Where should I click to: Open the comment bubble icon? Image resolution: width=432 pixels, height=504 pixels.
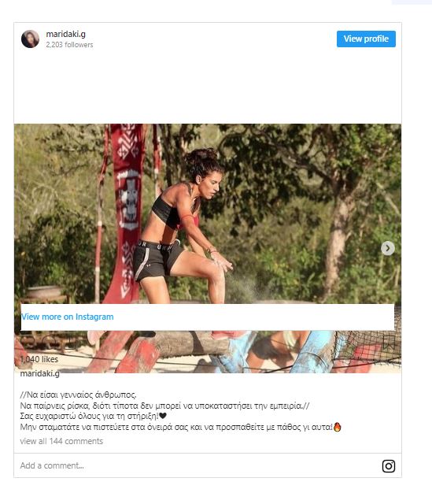tap(49, 342)
